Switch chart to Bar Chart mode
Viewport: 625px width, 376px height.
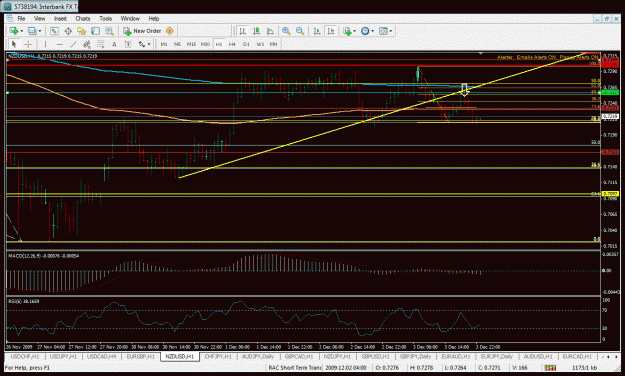(x=242, y=31)
